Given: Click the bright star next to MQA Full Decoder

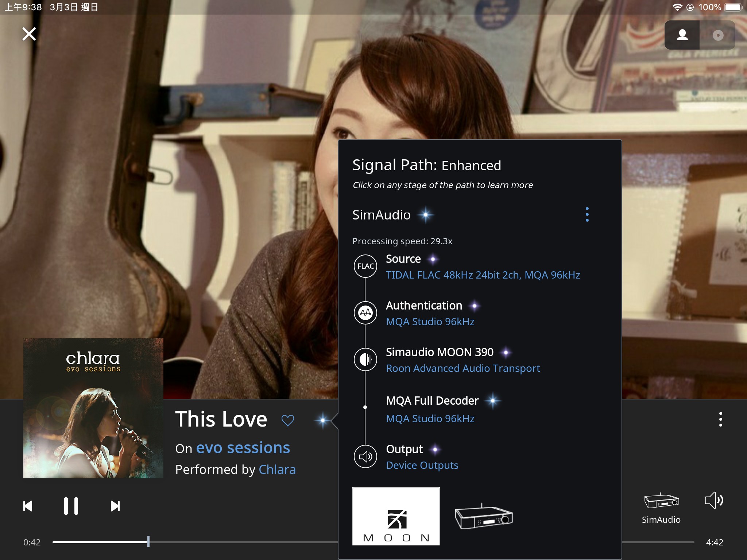Looking at the screenshot, I should click(493, 401).
